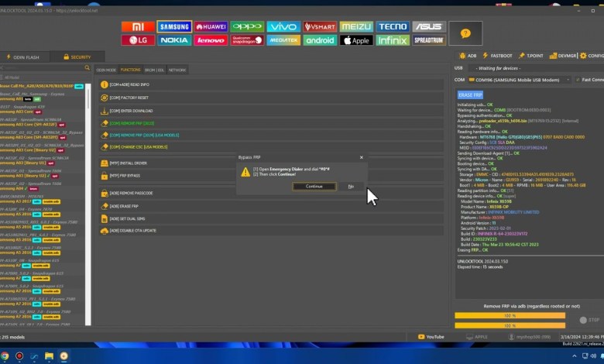Select the LG brand logo
Image resolution: width=604 pixels, height=364 pixels.
tap(138, 40)
